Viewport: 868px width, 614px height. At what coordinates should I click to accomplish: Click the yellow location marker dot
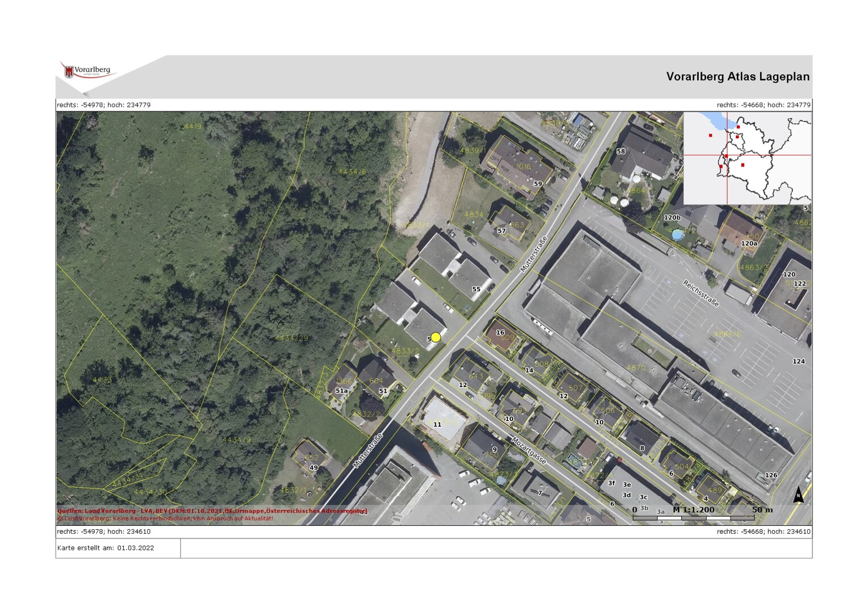tap(436, 337)
